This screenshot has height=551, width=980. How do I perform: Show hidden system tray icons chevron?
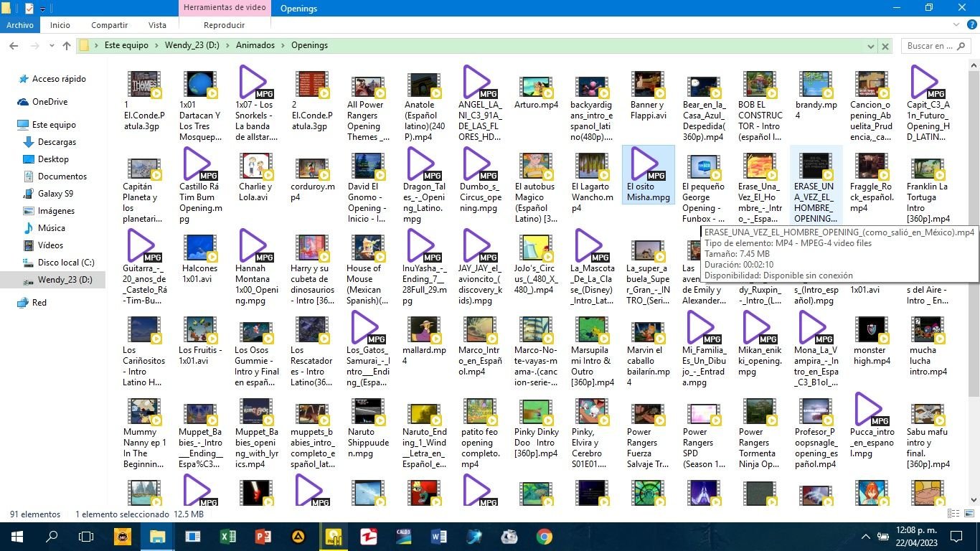(866, 537)
